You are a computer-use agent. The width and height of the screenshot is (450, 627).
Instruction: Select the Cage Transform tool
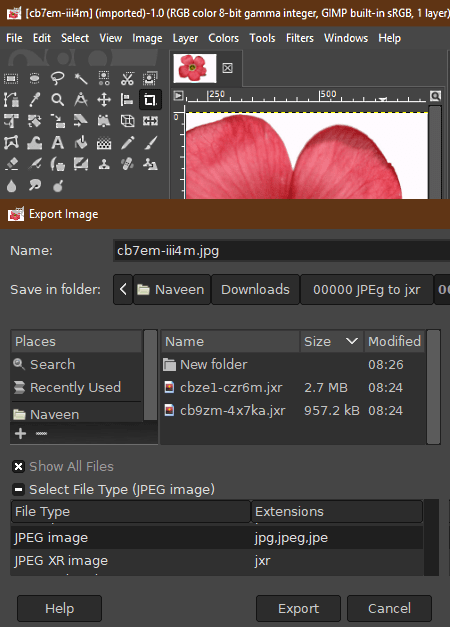(11, 143)
